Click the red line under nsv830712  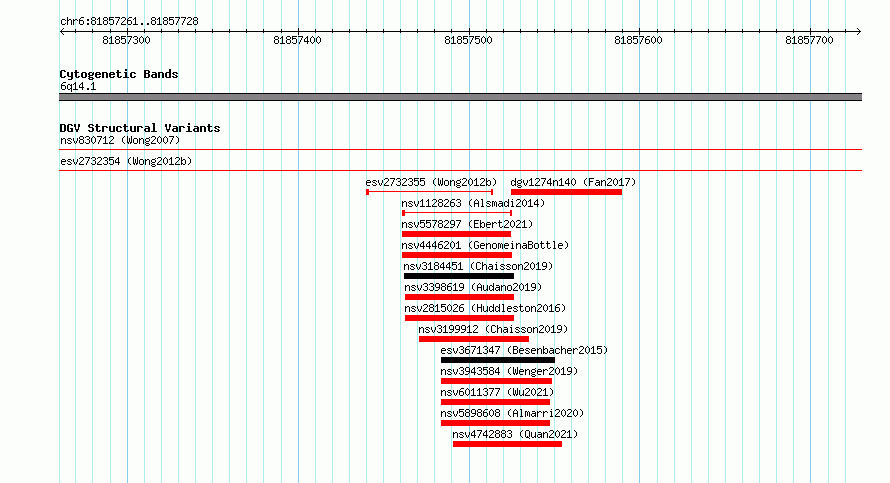(x=460, y=150)
